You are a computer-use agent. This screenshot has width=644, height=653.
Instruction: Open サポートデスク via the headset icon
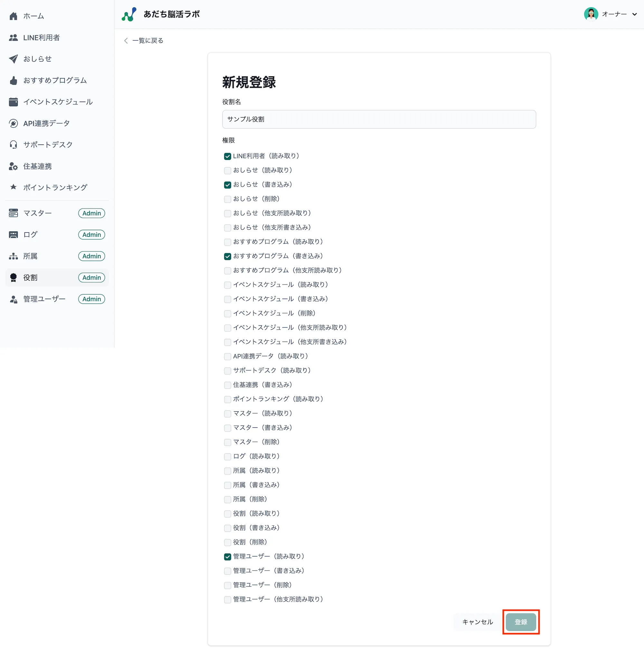[x=13, y=145]
